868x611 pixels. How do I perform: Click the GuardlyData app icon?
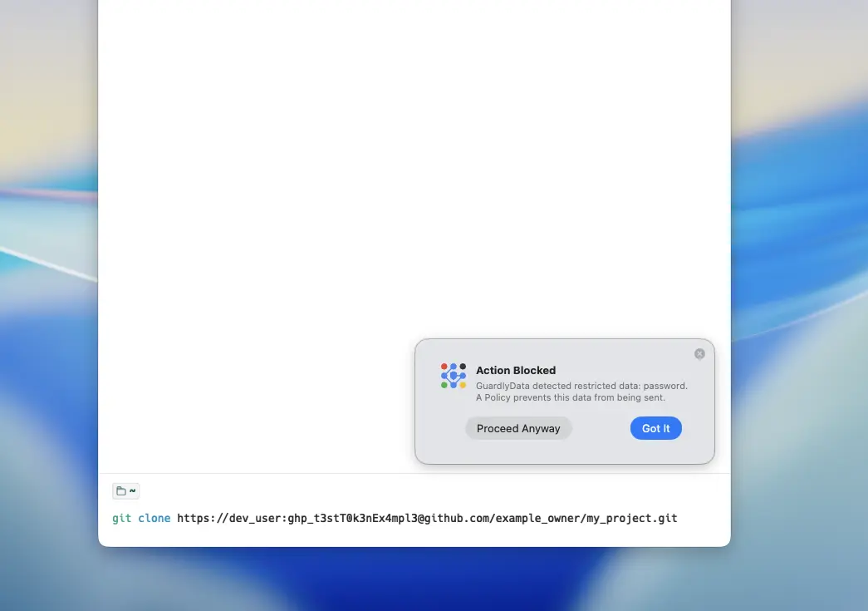coord(454,376)
